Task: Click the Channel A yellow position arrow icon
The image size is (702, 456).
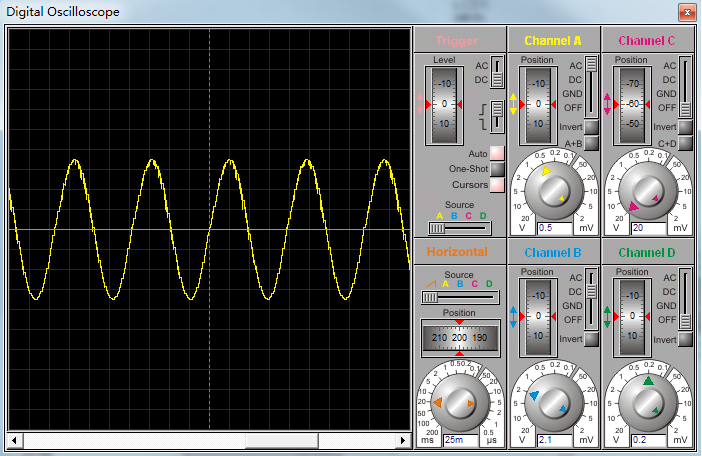Action: 514,104
